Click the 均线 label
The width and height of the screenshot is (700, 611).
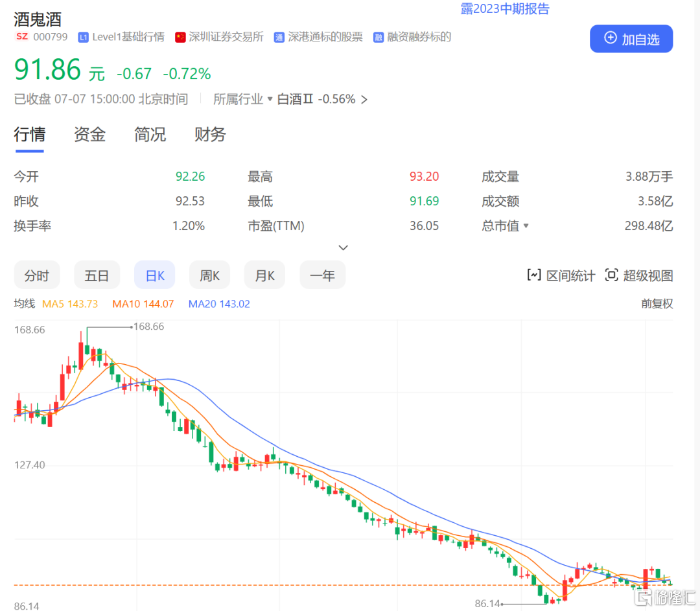click(x=25, y=303)
